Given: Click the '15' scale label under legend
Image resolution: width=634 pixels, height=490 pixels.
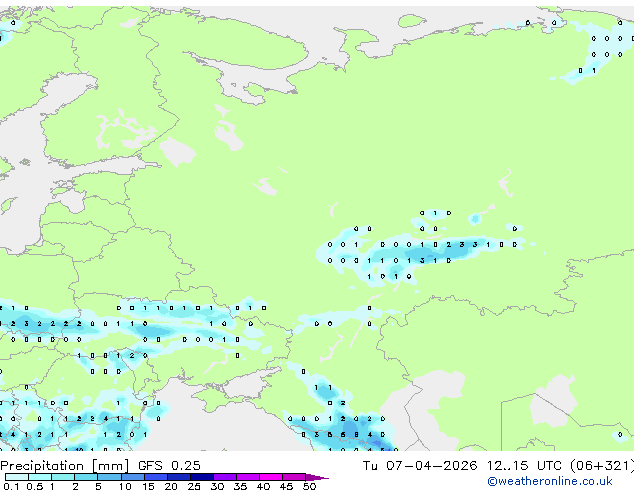Looking at the screenshot, I should [148, 486].
